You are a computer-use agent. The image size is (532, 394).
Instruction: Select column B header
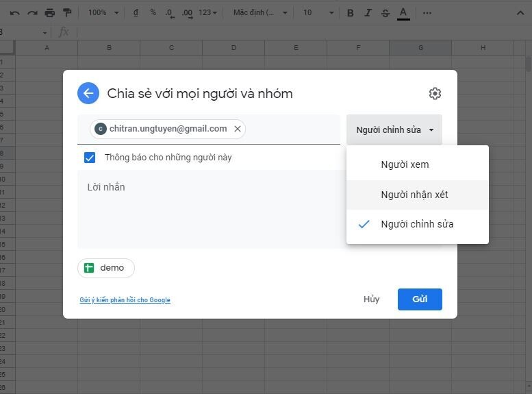coord(109,47)
